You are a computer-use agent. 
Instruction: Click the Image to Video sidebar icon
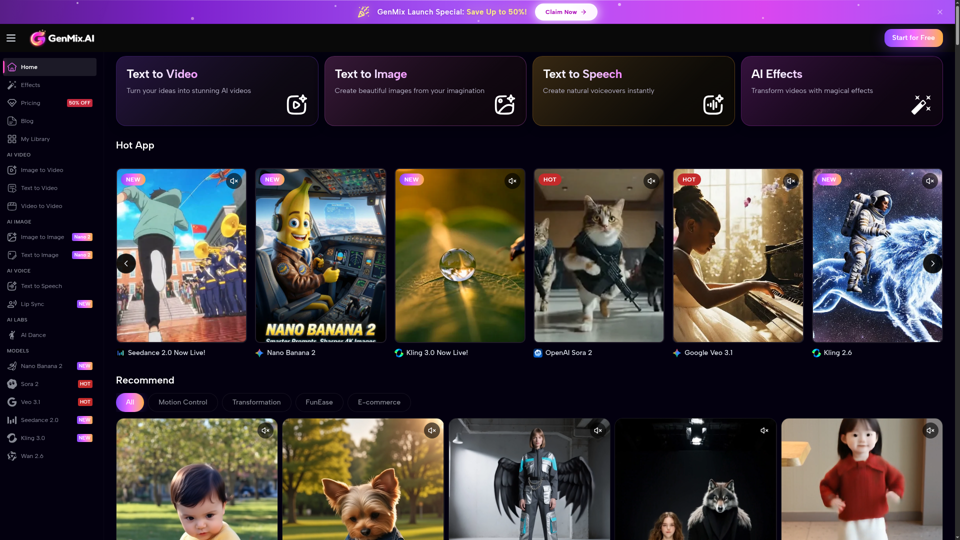12,170
